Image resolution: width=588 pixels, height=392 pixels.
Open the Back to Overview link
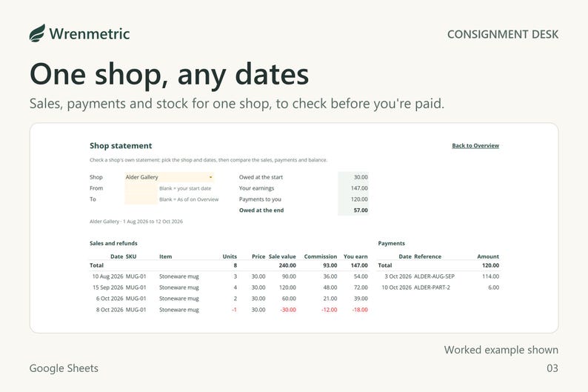pos(475,145)
